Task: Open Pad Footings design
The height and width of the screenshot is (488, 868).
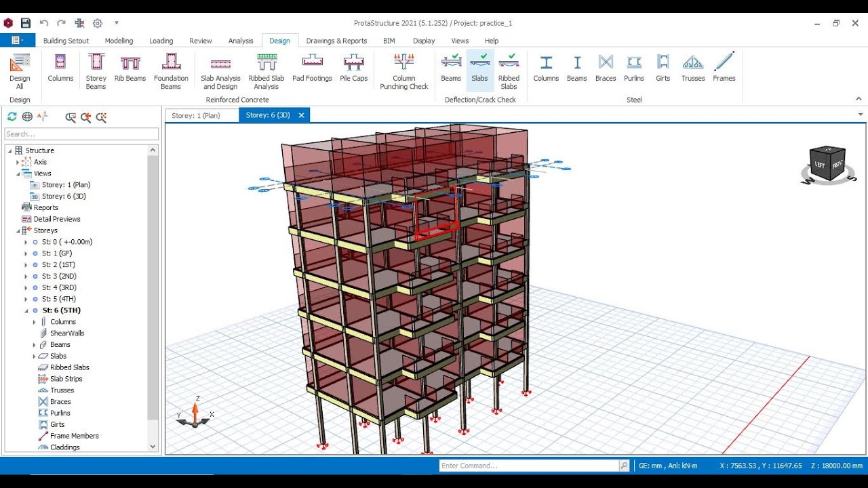Action: (312, 68)
